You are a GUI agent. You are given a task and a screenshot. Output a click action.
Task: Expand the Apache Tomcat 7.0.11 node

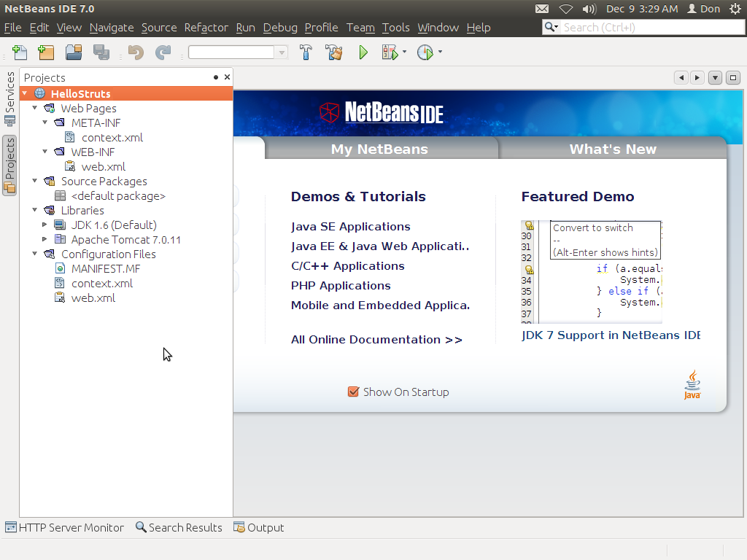coord(44,239)
